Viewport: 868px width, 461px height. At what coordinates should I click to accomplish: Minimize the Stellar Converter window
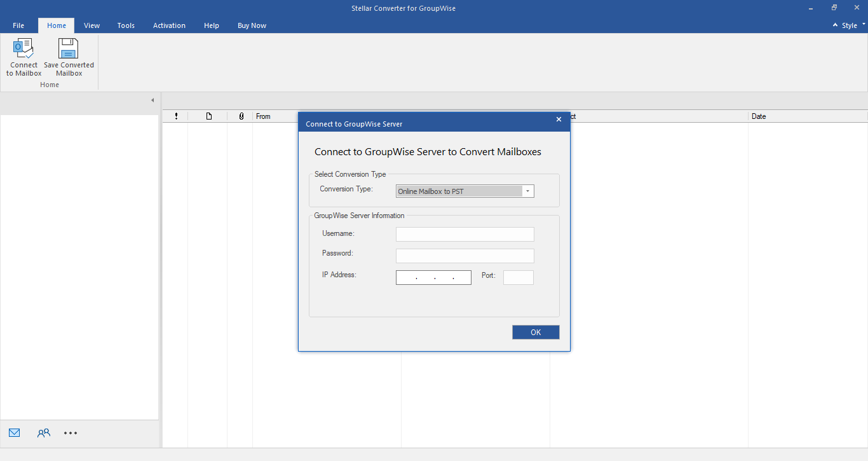tap(811, 8)
